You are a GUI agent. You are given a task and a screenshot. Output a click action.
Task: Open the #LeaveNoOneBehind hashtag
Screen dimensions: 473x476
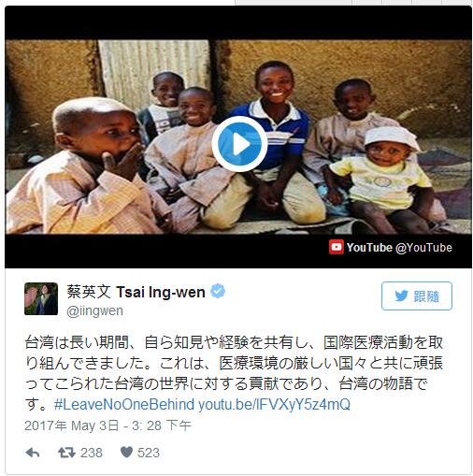tap(124, 405)
